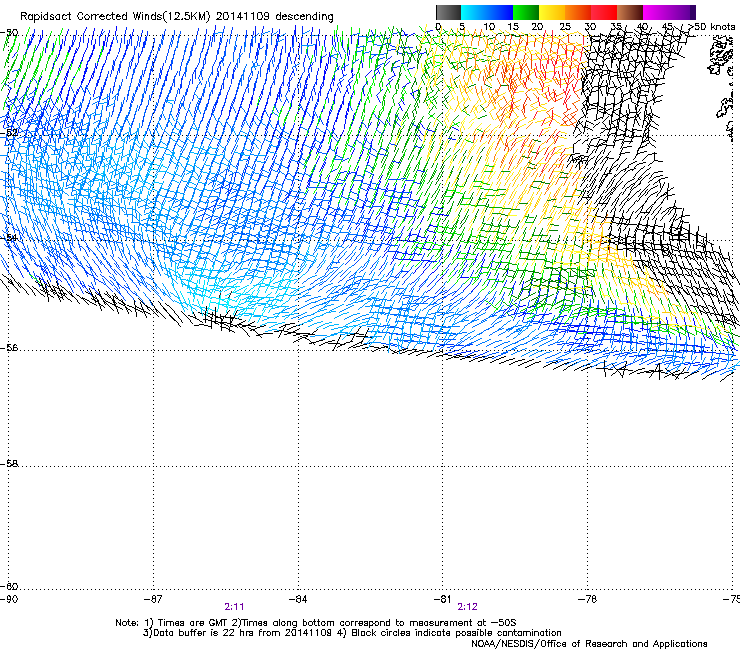Click the '-84' longitude axis label

(298, 599)
